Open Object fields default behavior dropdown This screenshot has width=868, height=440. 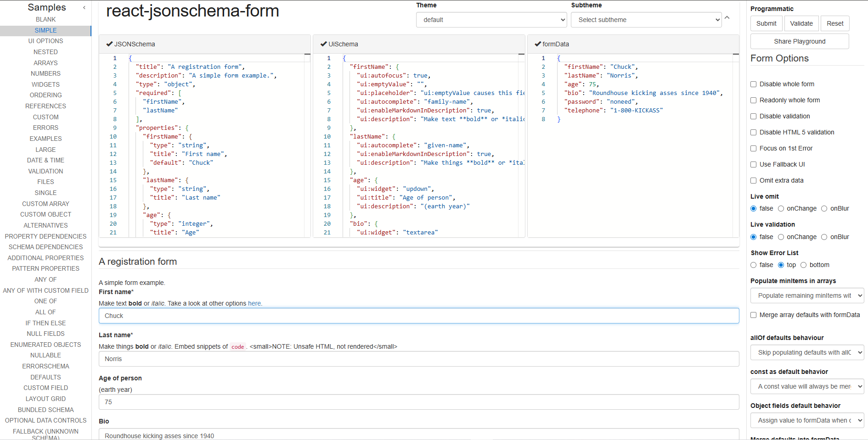tap(807, 420)
